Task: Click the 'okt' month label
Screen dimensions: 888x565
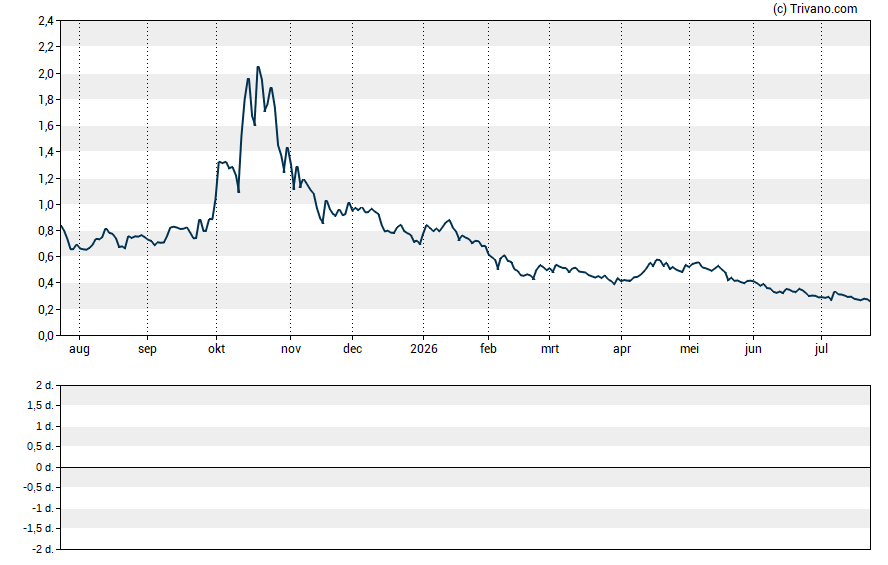Action: 216,348
